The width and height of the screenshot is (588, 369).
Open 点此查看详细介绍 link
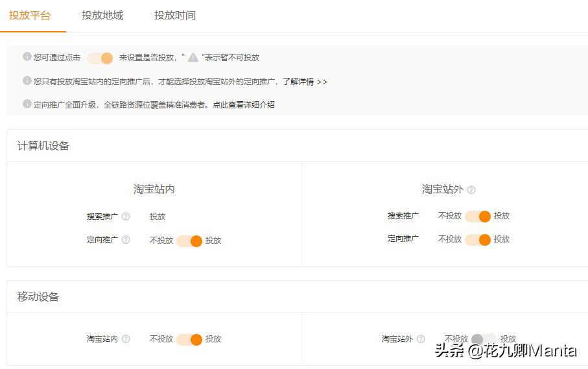pos(243,104)
